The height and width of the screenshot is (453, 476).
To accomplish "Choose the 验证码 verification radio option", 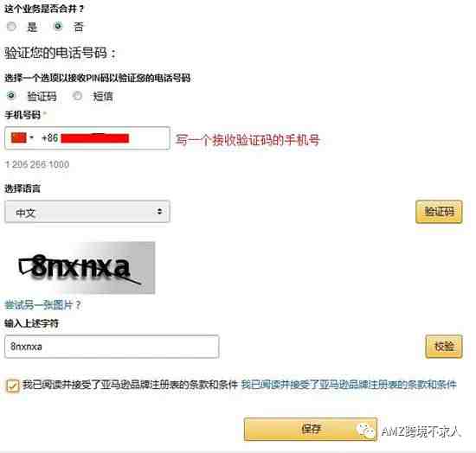I will point(11,96).
